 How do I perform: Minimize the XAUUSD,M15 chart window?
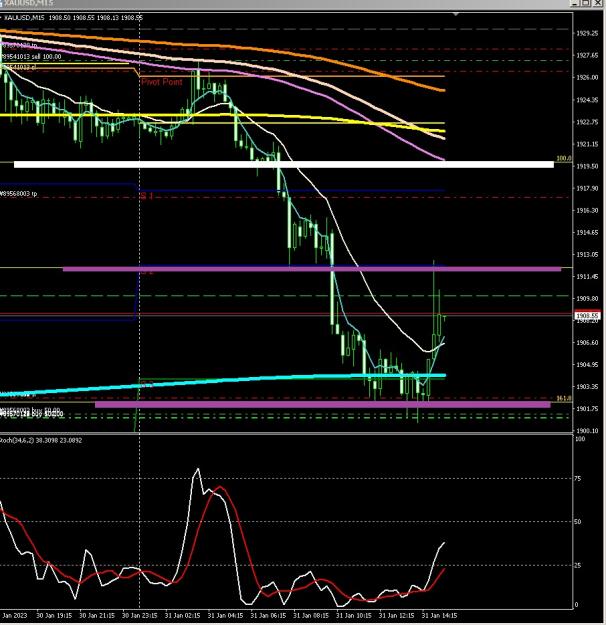[575, 3]
